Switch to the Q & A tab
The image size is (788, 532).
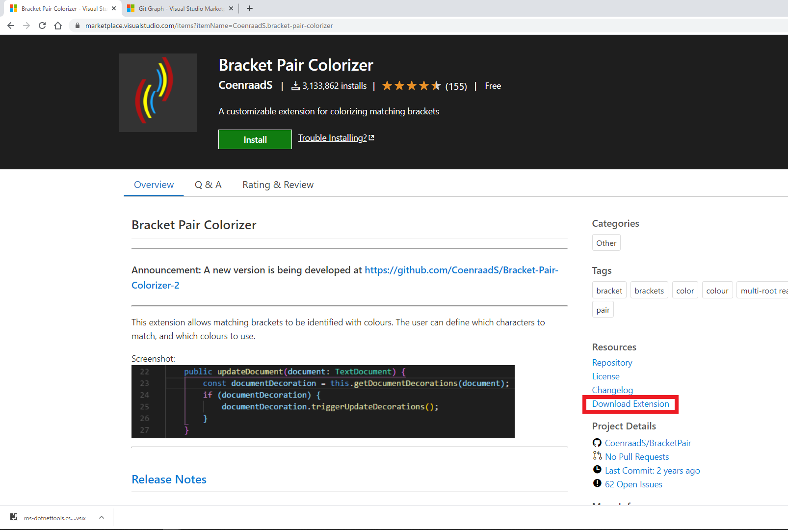208,185
